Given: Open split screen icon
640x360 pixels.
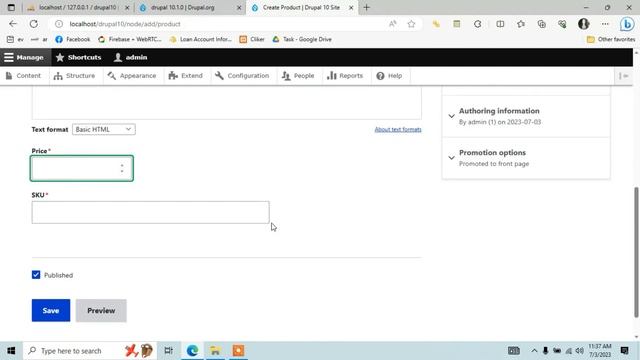Looking at the screenshot, I should pyautogui.click(x=500, y=24).
